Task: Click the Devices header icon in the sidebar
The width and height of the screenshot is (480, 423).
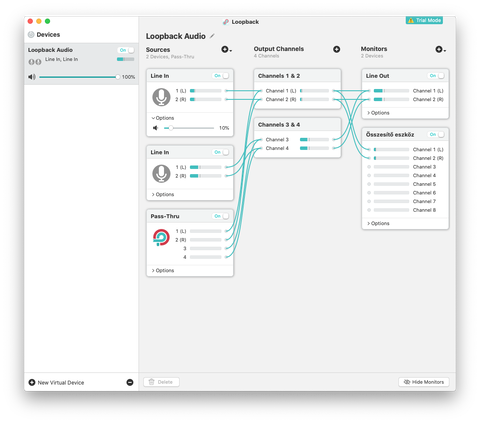Action: 31,34
